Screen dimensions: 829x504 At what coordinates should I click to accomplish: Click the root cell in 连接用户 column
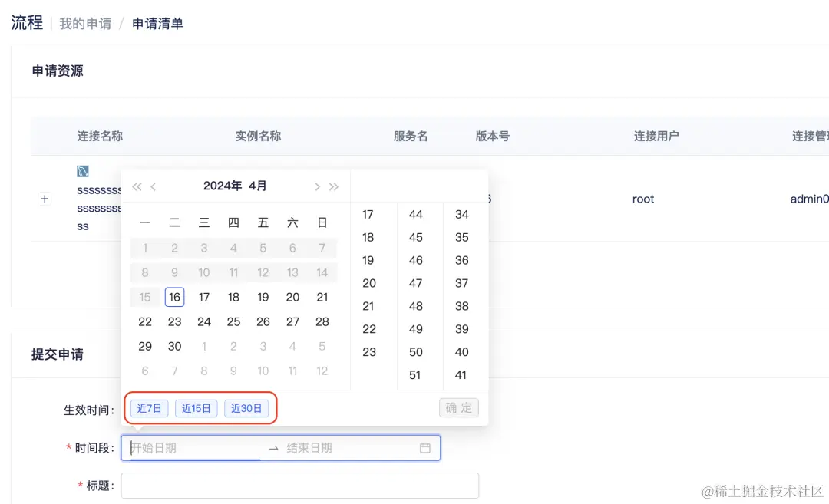[643, 199]
